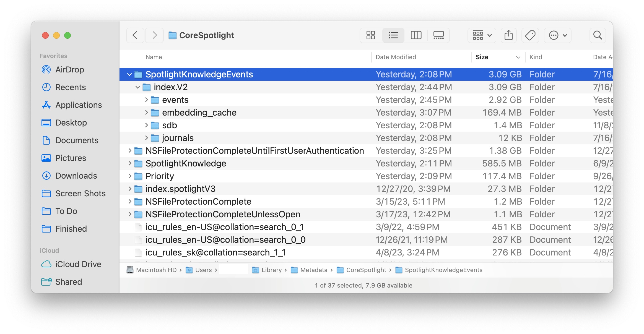Image resolution: width=644 pixels, height=334 pixels.
Task: Open the group-by dropdown in the toolbar
Action: [x=481, y=35]
